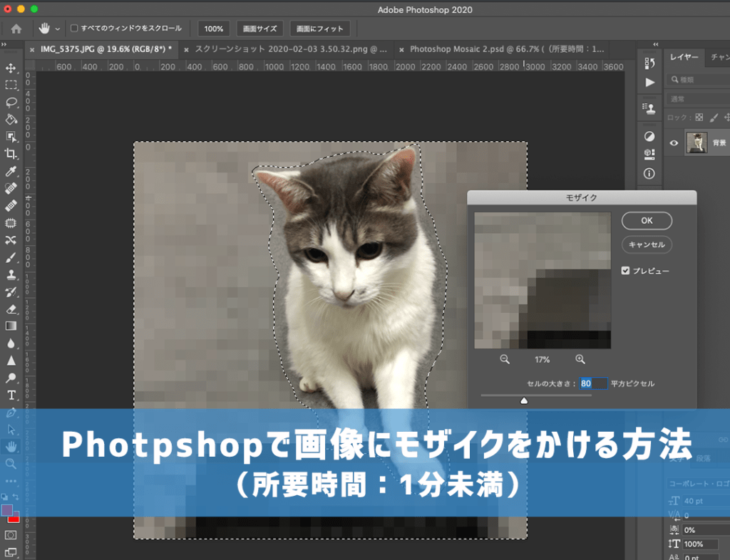
Task: Click the cell size slider handle
Action: pos(524,400)
